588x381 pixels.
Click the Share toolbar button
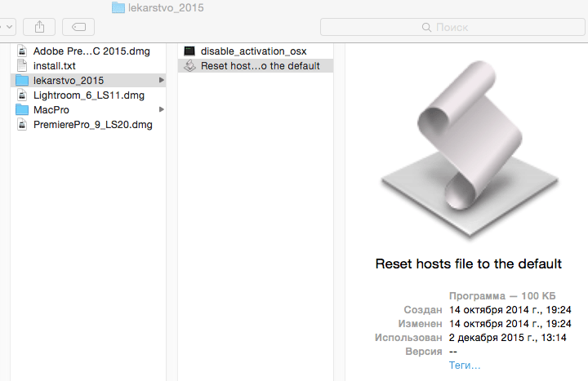click(x=39, y=27)
